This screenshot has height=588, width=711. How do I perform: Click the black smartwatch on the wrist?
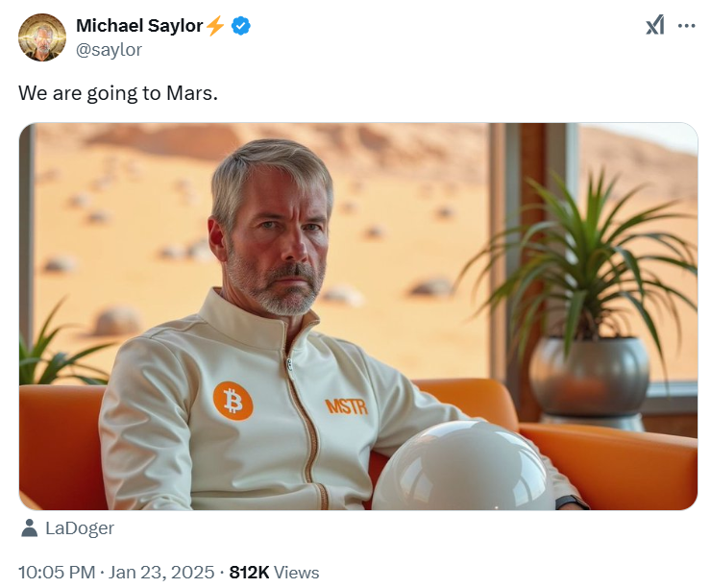click(x=573, y=502)
